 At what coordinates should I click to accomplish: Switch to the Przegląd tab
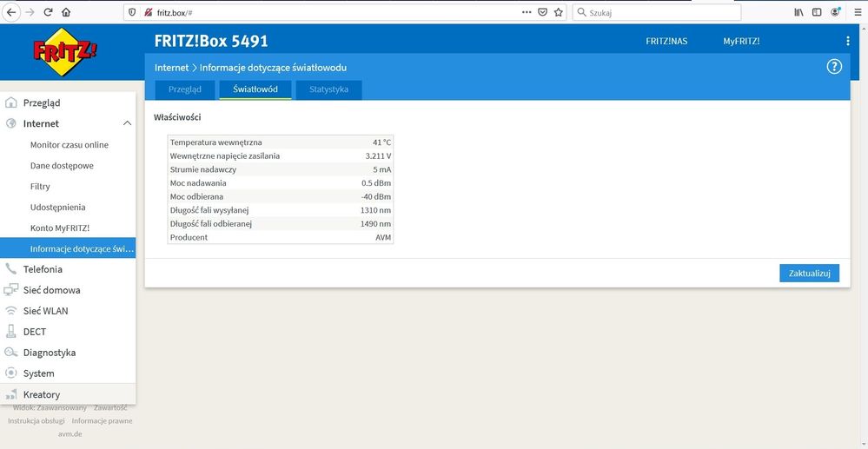point(184,89)
